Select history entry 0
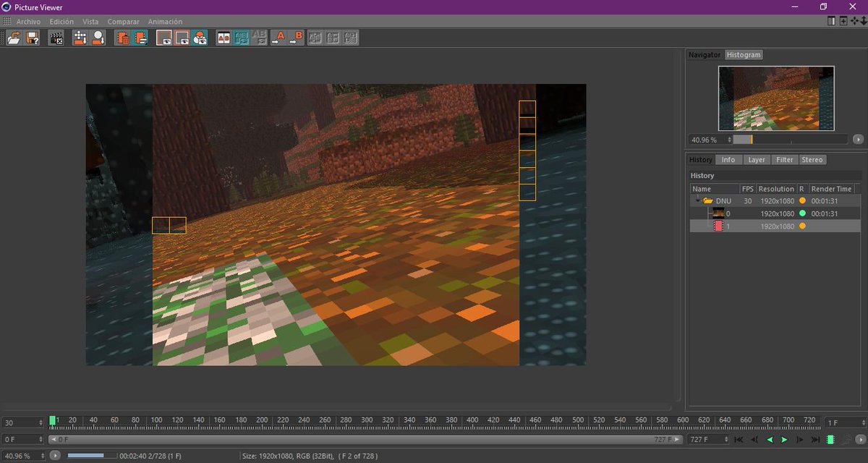 [775, 213]
